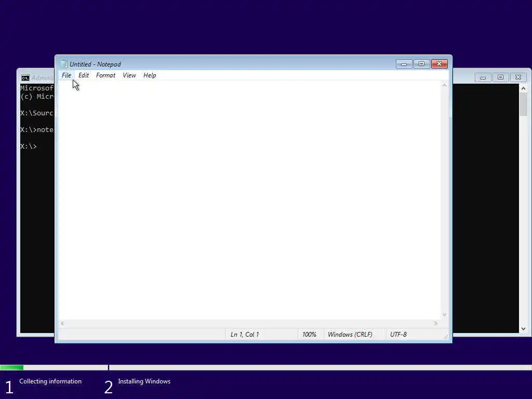The height and width of the screenshot is (399, 532).
Task: Close the Command Prompt window
Action: 518,77
